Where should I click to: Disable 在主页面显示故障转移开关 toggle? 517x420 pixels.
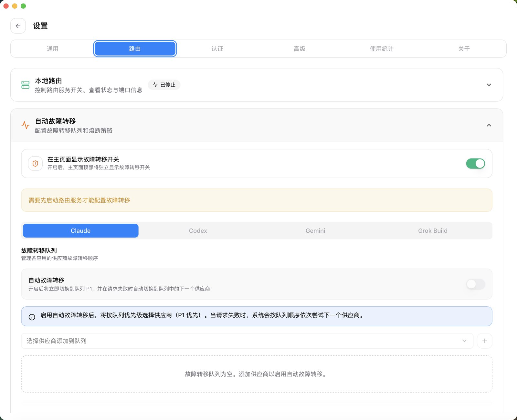click(x=475, y=164)
